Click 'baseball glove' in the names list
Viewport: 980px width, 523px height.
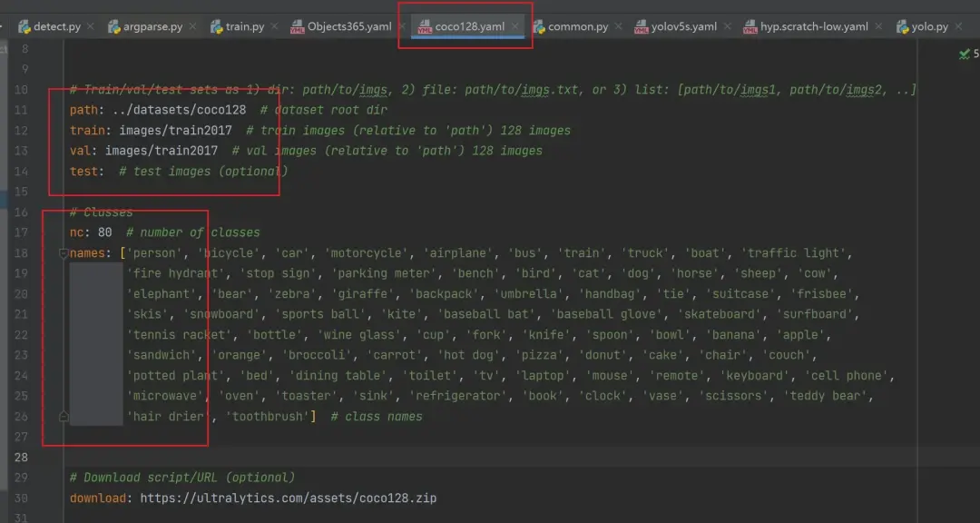tap(606, 315)
